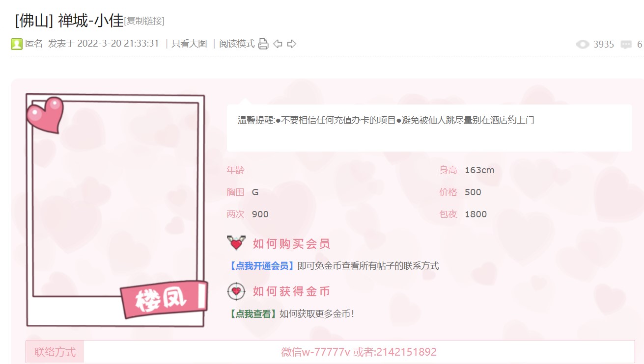Click the target heart coin icon
Screen dimensions: 644x364
pos(236,291)
